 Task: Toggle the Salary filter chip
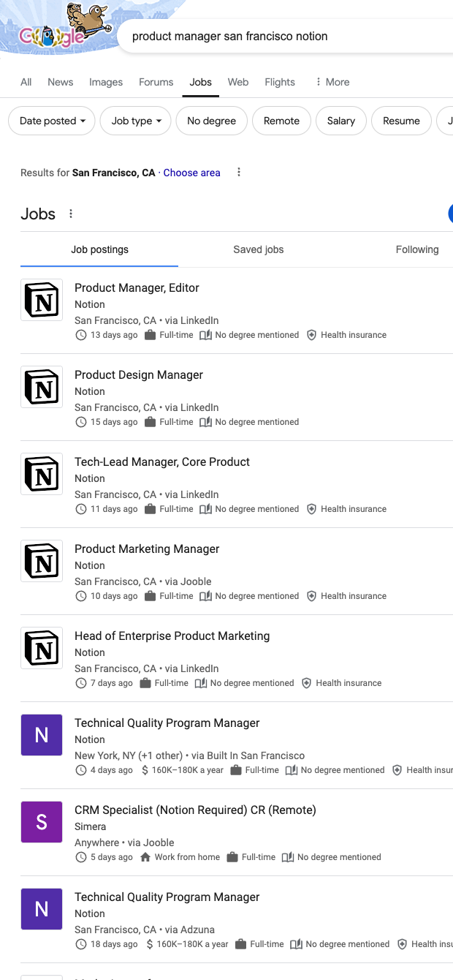pyautogui.click(x=340, y=121)
